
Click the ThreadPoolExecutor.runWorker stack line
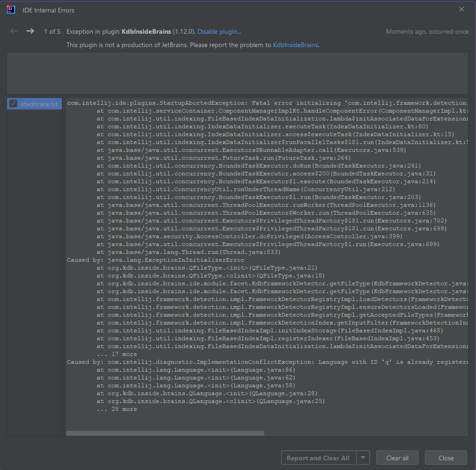coord(266,205)
